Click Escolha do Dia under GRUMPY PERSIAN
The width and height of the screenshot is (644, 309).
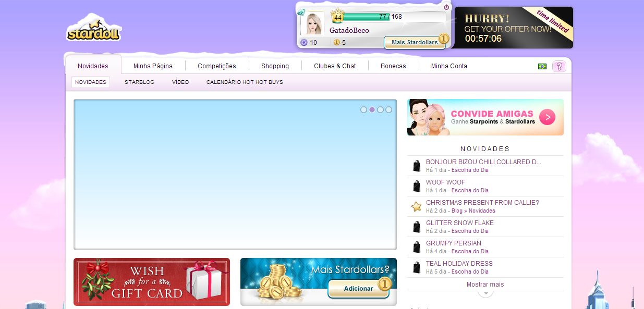coord(470,252)
